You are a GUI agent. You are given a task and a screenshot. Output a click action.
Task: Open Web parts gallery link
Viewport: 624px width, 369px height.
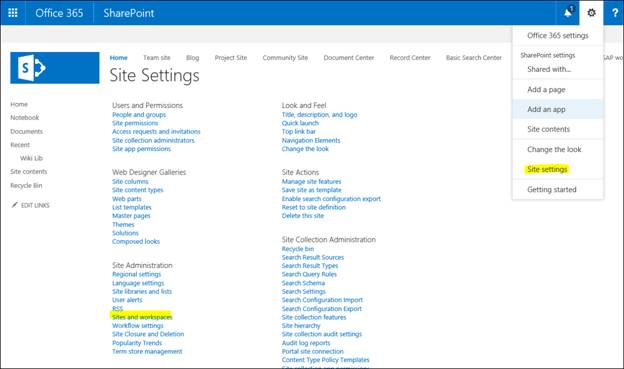coord(127,199)
